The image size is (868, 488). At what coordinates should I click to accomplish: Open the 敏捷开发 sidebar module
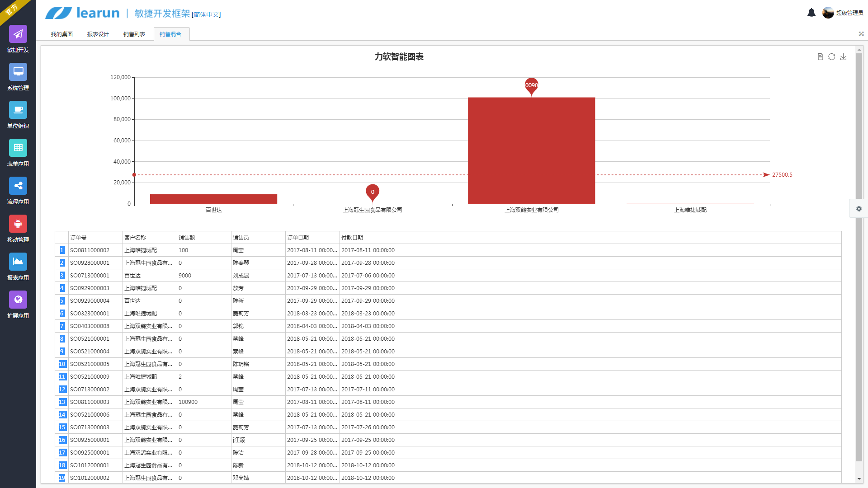[x=18, y=40]
